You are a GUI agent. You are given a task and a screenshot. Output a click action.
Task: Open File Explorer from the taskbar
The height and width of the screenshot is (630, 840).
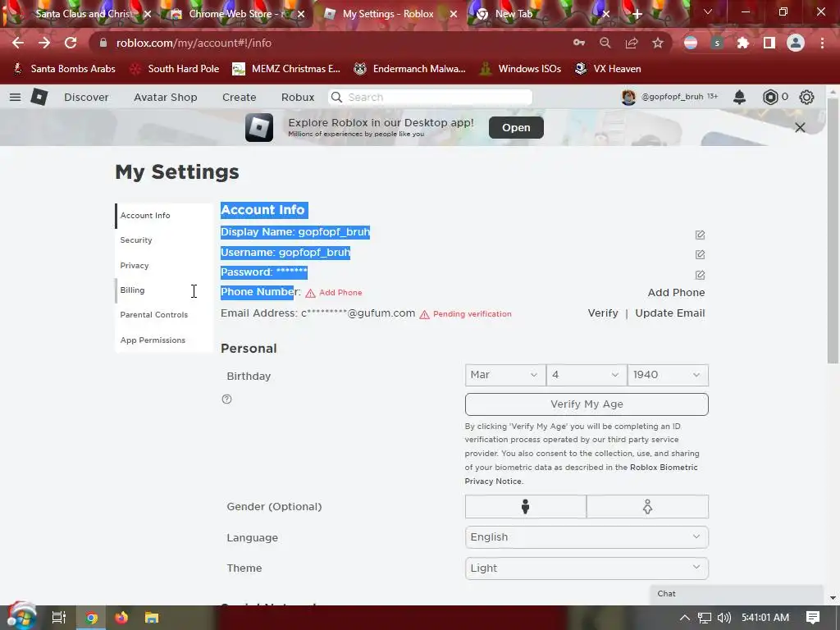pyautogui.click(x=152, y=618)
